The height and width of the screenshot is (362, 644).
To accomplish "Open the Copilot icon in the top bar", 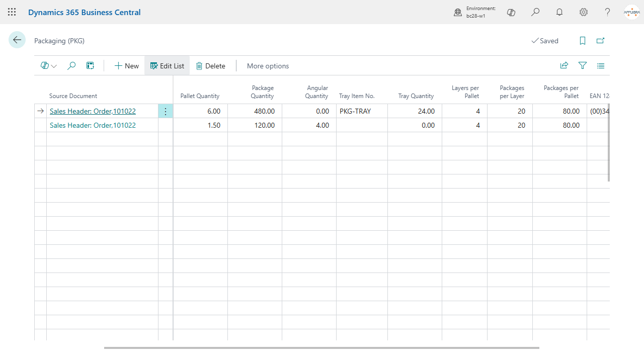I will click(x=511, y=12).
